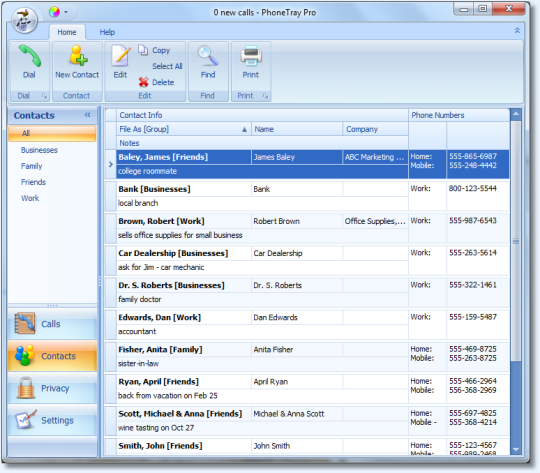Click the Find magnifying glass icon

point(208,55)
